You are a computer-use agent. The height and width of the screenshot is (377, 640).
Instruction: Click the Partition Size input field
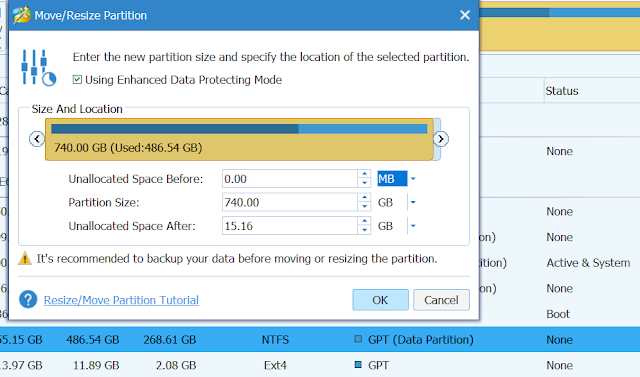[x=289, y=202]
